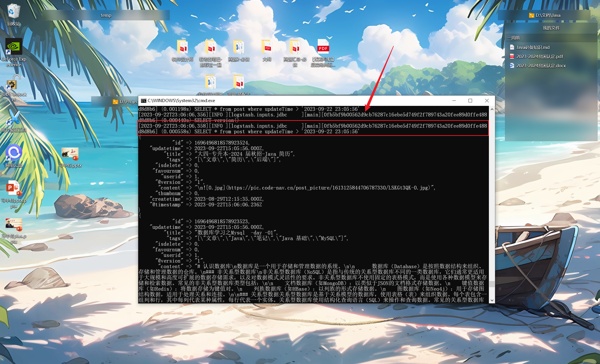
Task: Click the id value 1696496818578923524
Action: coord(221,143)
